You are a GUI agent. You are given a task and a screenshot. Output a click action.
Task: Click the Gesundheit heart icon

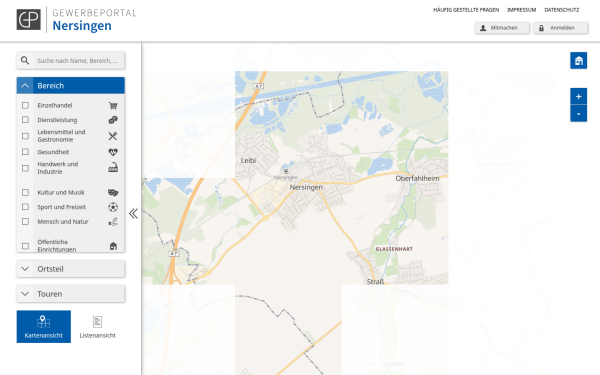[x=113, y=152]
